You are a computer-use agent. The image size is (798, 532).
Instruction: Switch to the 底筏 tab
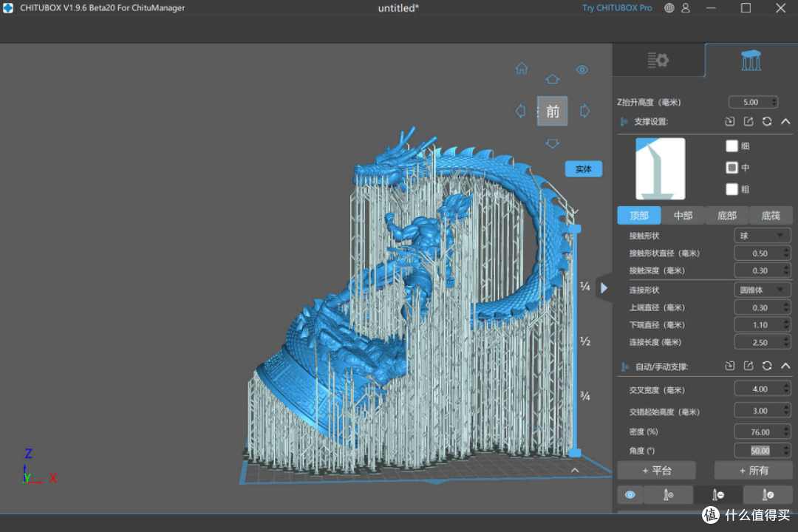click(771, 215)
